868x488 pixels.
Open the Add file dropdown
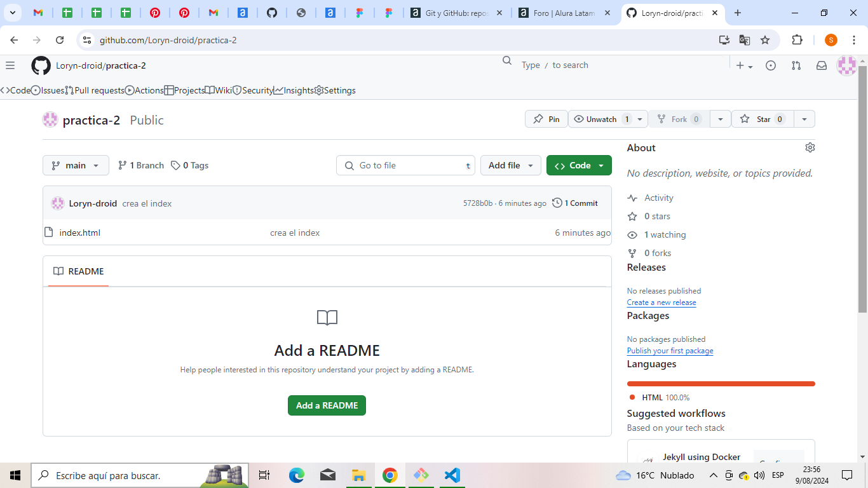(511, 165)
